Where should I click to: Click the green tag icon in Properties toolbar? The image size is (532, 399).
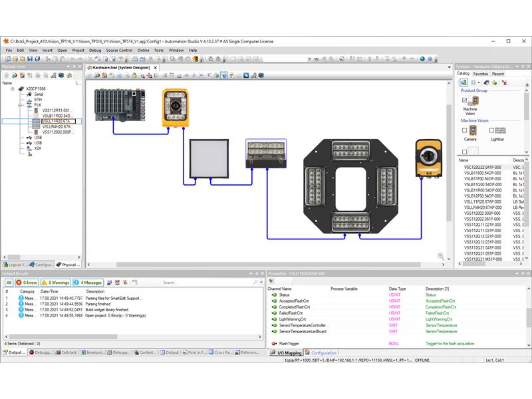click(x=272, y=281)
